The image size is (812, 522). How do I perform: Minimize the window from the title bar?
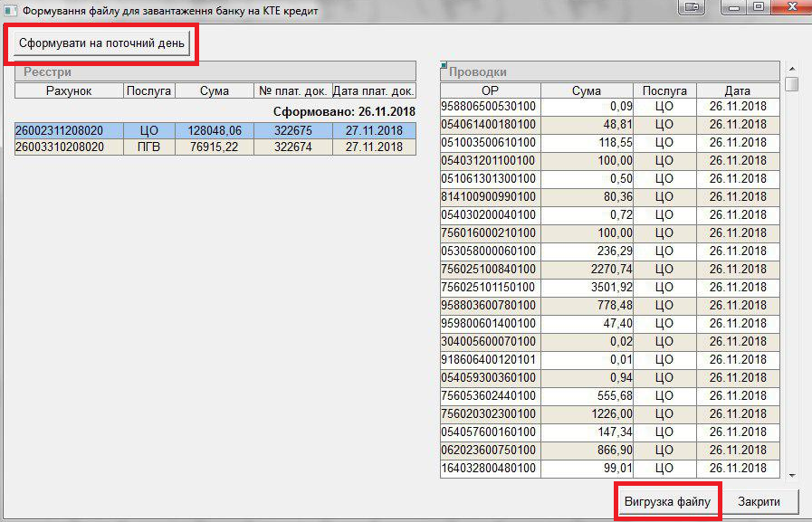(x=731, y=6)
